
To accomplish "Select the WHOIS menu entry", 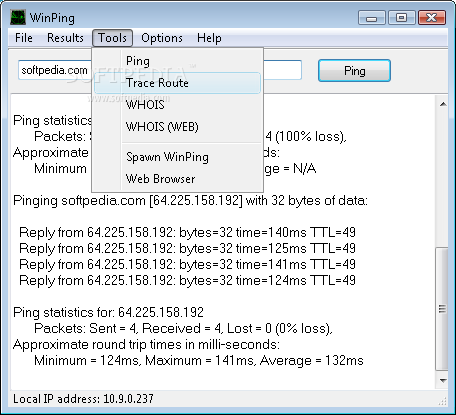I will coord(177,105).
